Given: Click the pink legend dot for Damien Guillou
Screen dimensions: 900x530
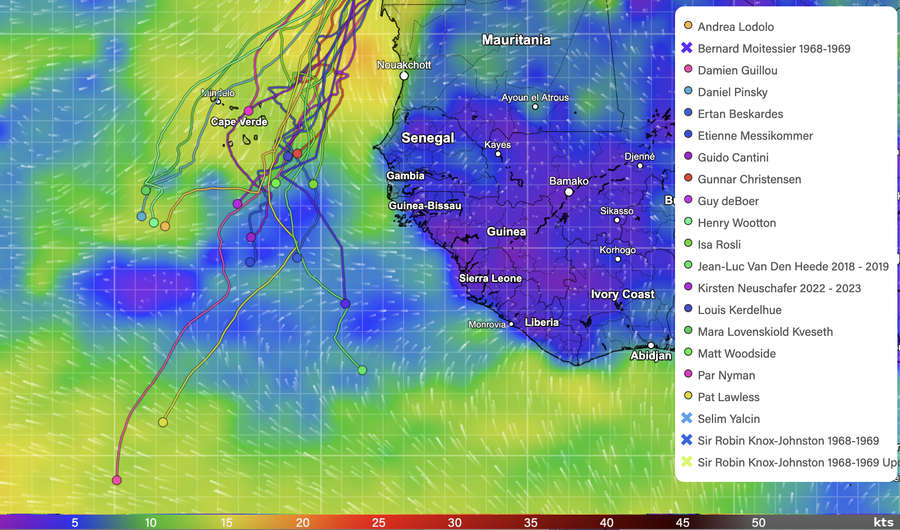Looking at the screenshot, I should (688, 69).
